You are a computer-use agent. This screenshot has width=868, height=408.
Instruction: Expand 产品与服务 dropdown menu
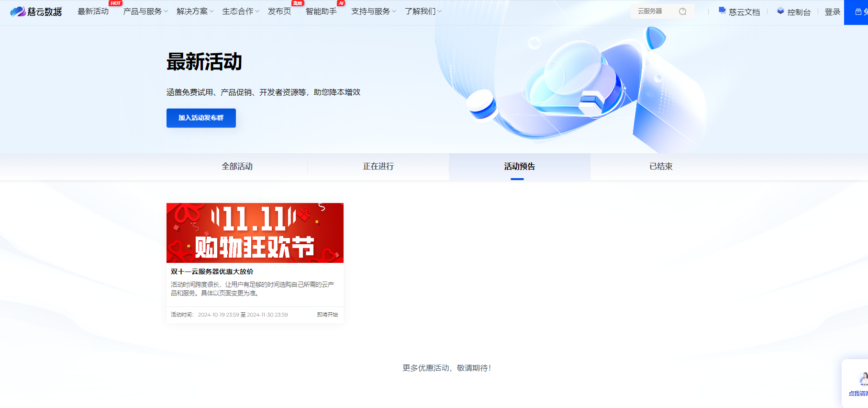(x=145, y=11)
